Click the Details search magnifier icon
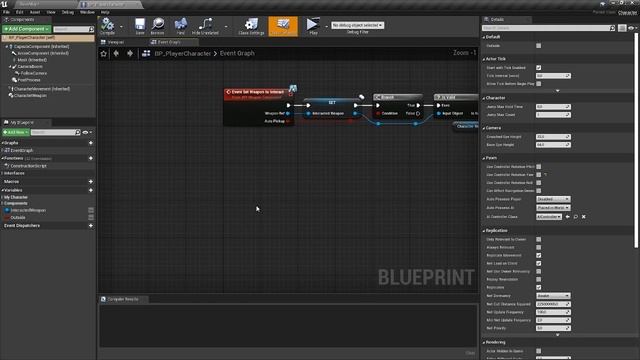The height and width of the screenshot is (360, 640). [612, 28]
